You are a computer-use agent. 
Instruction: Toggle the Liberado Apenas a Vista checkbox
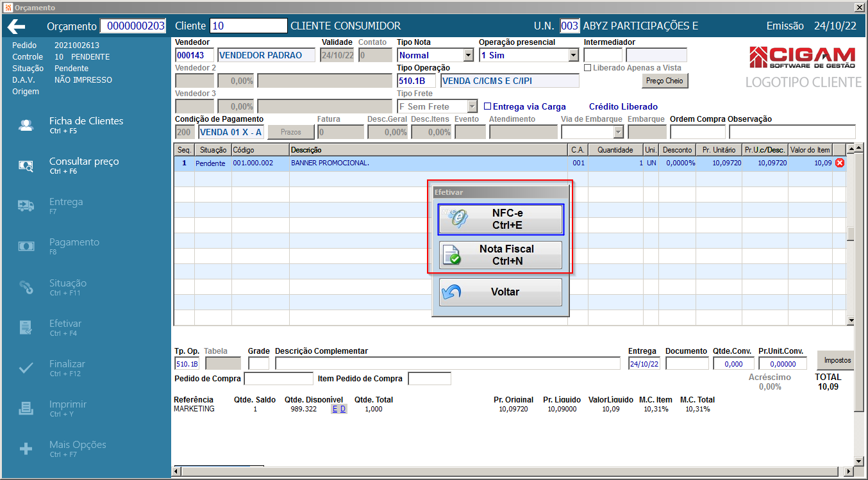coord(588,67)
